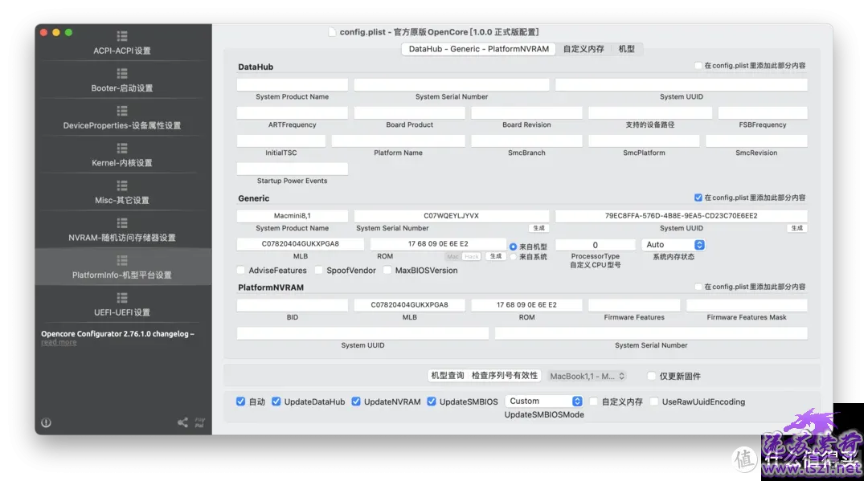The width and height of the screenshot is (868, 481).
Task: Click the ProcessorType field
Action: 595,245
